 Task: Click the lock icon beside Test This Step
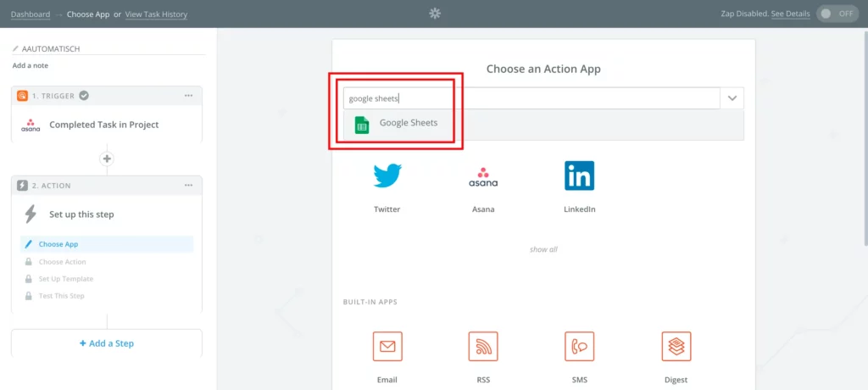[x=29, y=296]
